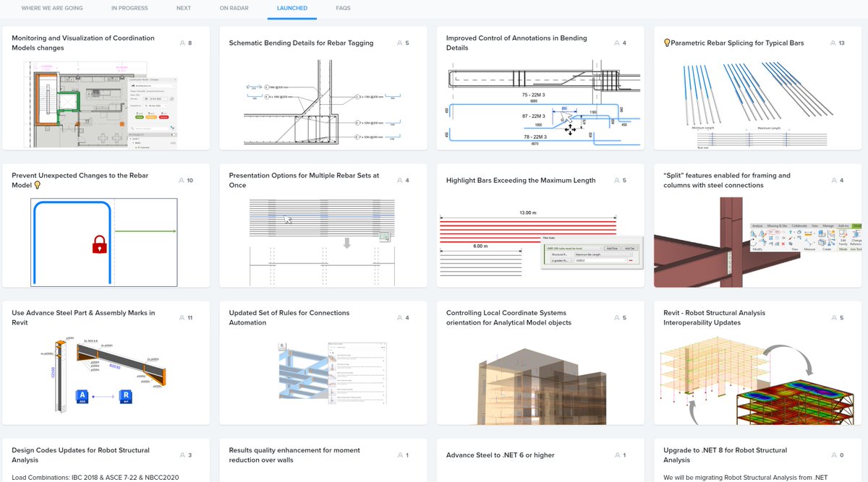Click follower icon on Advance Steel Part & Assembly Marks card

(182, 318)
